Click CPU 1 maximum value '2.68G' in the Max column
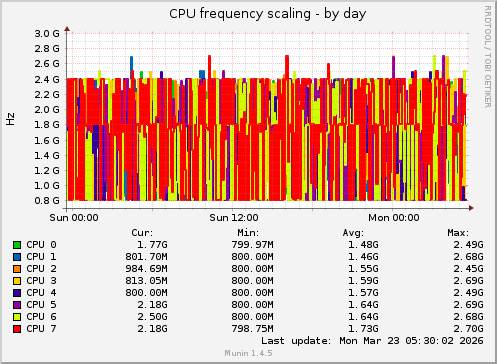 tap(468, 257)
